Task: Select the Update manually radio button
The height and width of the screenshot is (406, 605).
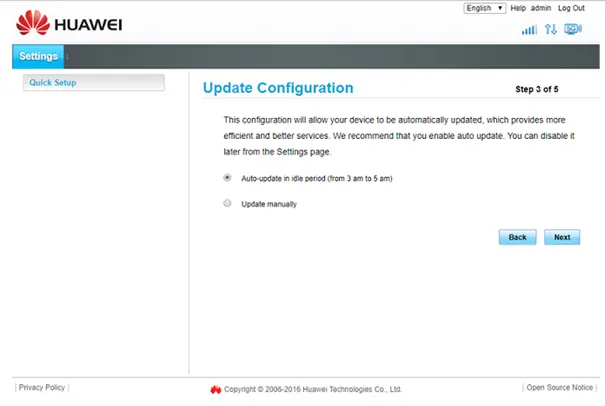Action: (227, 203)
